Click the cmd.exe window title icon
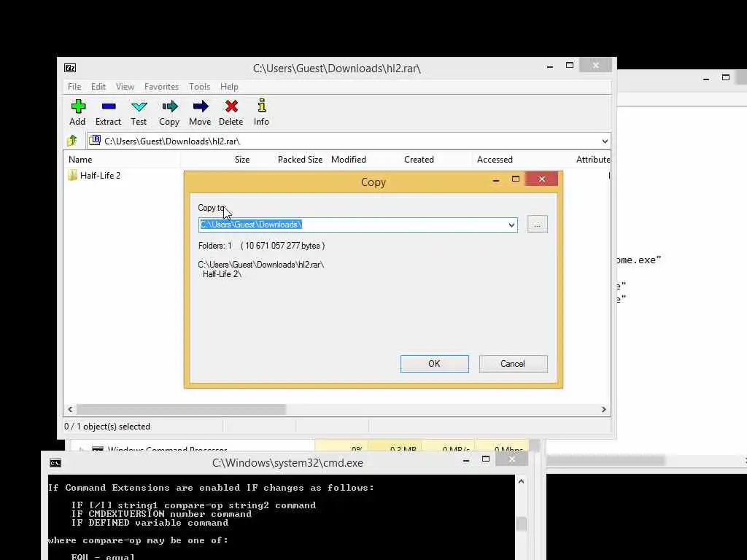This screenshot has width=747, height=560. pyautogui.click(x=55, y=463)
